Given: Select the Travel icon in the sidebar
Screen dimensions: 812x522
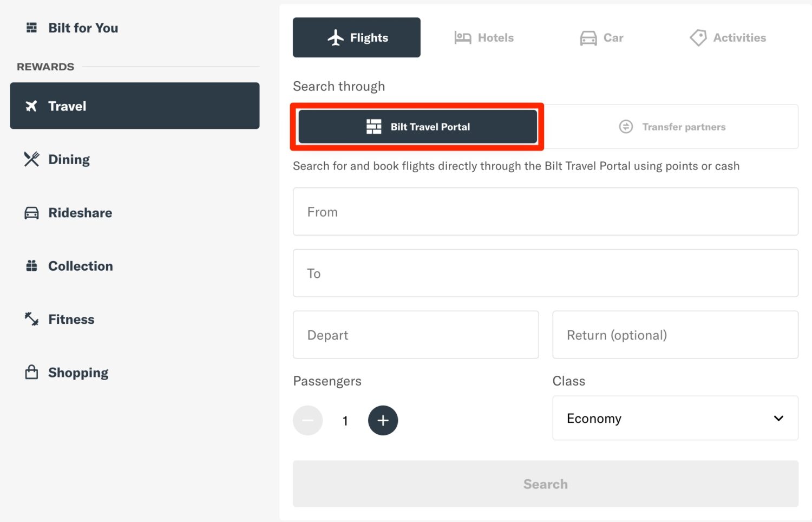Looking at the screenshot, I should (31, 106).
